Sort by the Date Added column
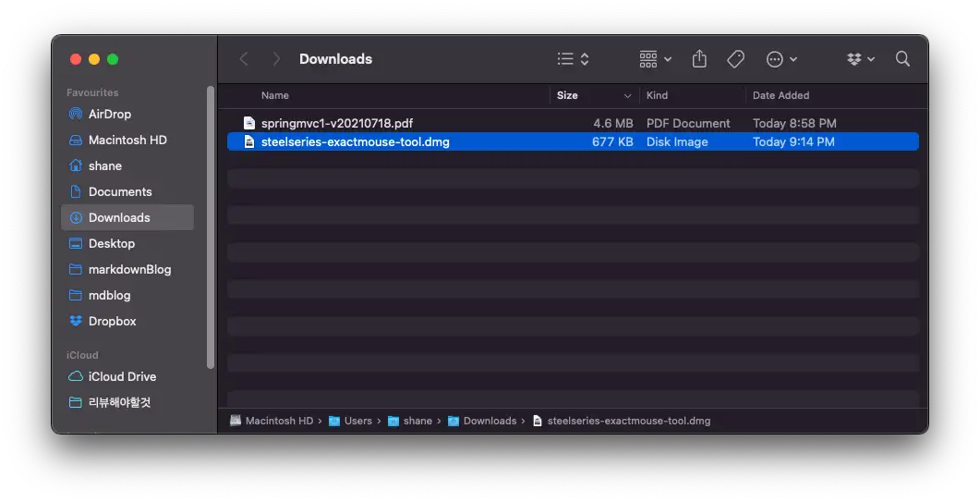 coord(780,95)
